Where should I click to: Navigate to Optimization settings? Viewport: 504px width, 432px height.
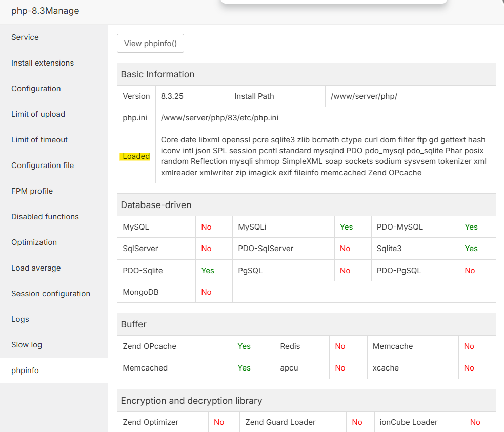point(34,242)
